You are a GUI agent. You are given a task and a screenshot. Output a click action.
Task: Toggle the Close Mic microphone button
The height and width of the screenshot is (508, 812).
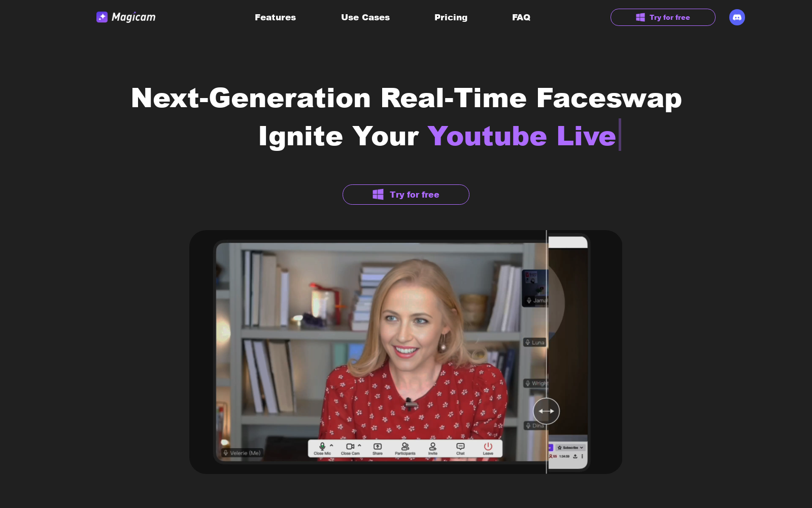(322, 447)
